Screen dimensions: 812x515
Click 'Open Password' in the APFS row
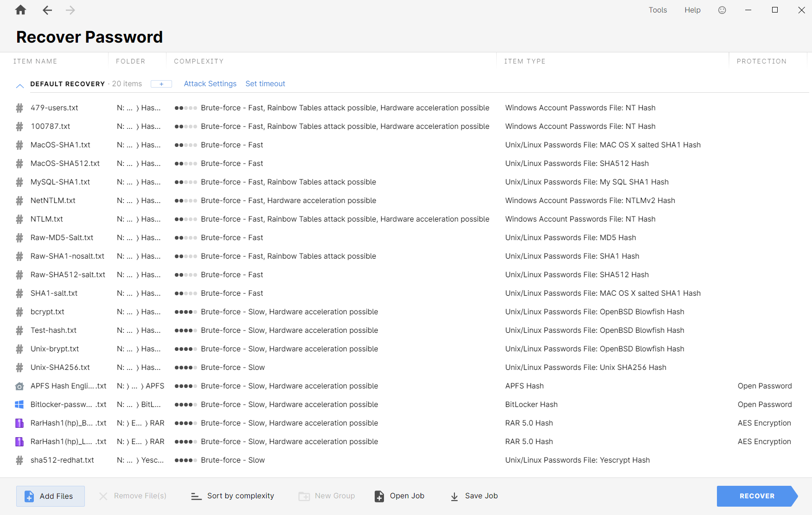click(x=765, y=386)
